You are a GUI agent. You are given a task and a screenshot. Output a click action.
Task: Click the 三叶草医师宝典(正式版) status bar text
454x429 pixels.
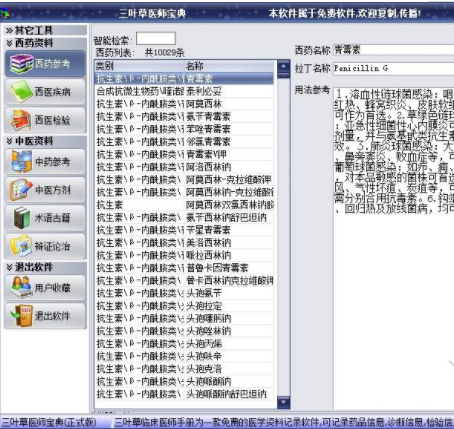[x=49, y=422]
